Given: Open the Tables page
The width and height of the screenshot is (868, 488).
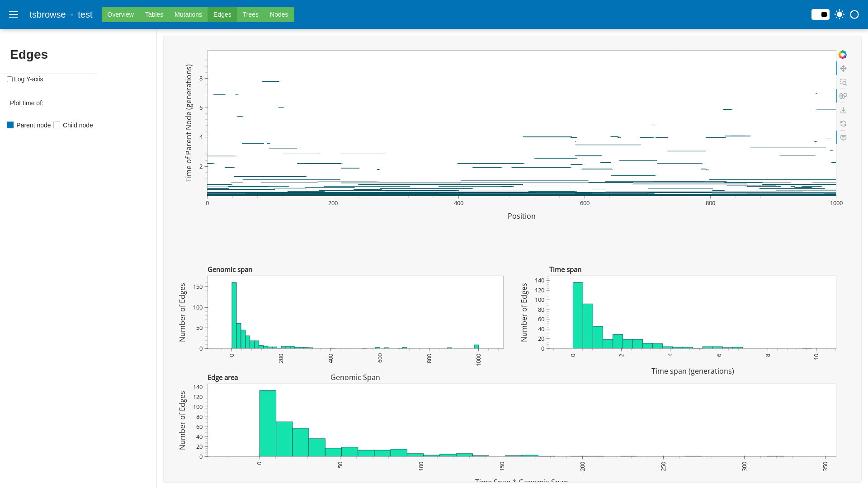Looking at the screenshot, I should (x=154, y=14).
